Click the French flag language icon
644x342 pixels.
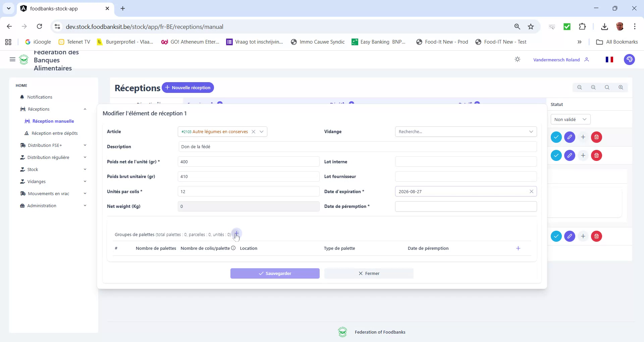point(609,59)
